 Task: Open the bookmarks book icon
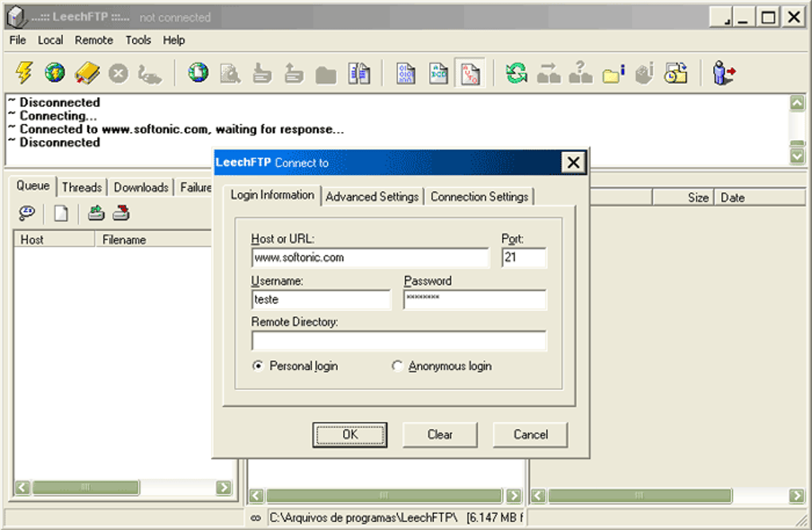point(86,73)
